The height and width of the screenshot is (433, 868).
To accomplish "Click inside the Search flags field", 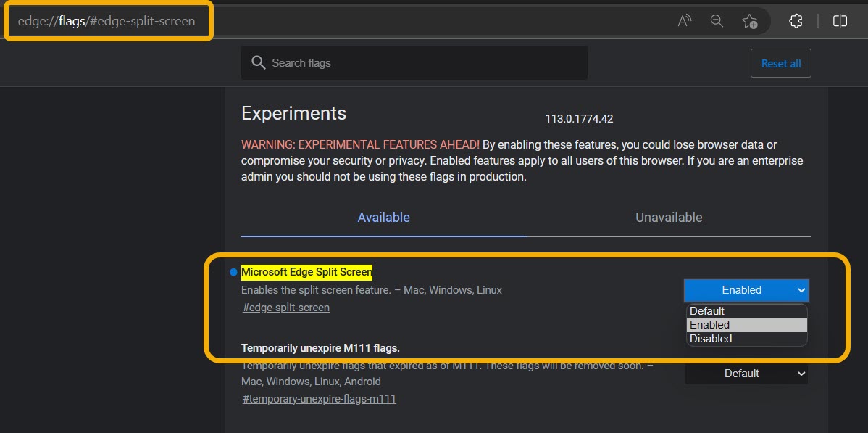I will [413, 63].
